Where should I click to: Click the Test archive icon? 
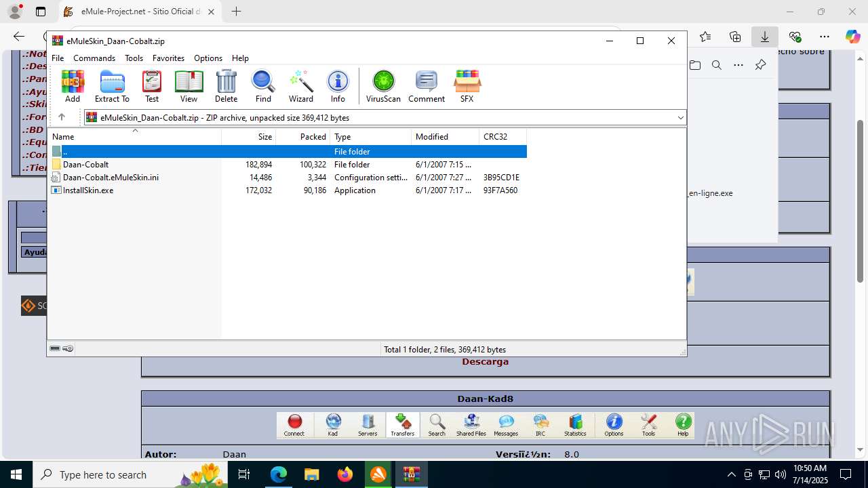152,86
